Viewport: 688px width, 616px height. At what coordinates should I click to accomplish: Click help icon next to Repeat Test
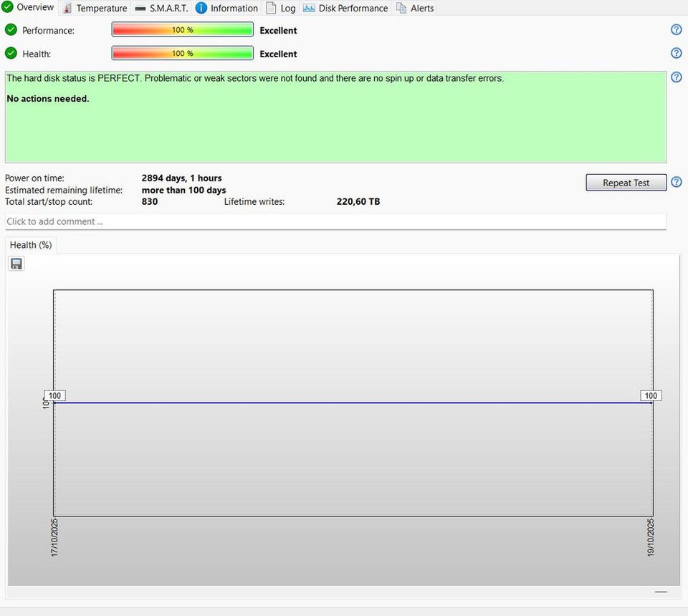(x=676, y=183)
